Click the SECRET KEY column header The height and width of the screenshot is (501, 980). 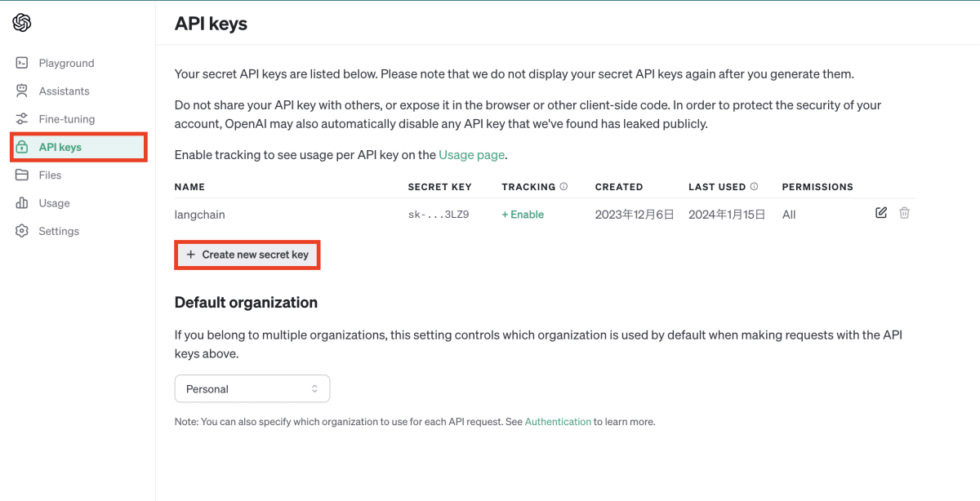440,187
